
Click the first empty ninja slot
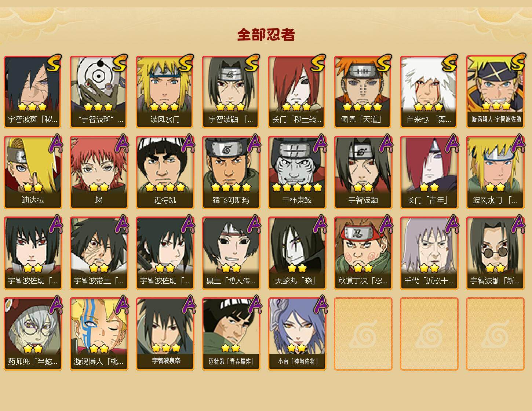click(x=363, y=334)
